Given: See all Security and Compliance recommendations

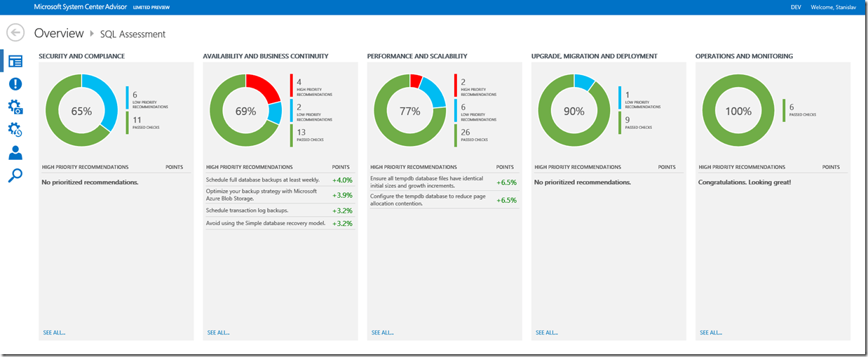Looking at the screenshot, I should coord(53,332).
